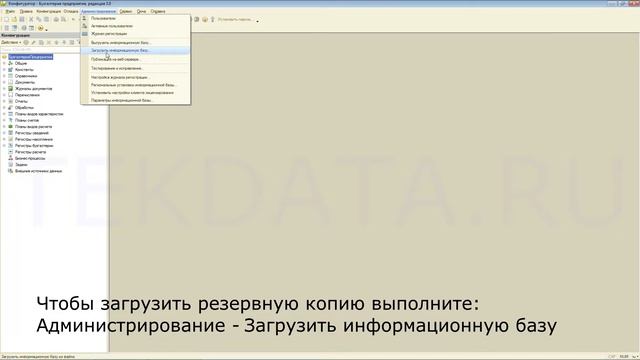Open the Справка menu

158,11
